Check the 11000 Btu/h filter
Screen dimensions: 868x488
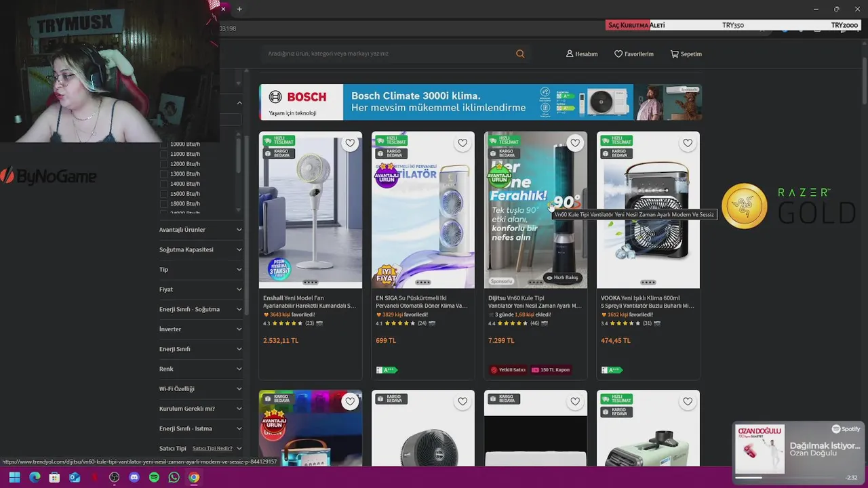point(163,154)
